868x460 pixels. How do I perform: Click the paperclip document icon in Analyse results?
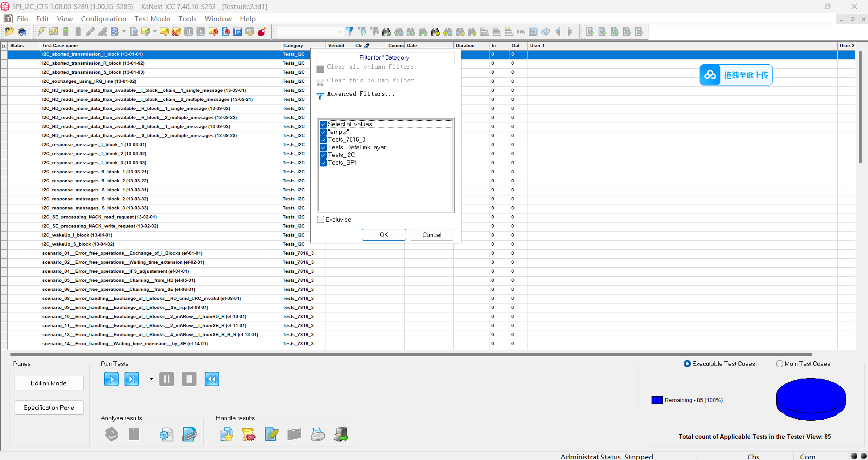(189, 435)
